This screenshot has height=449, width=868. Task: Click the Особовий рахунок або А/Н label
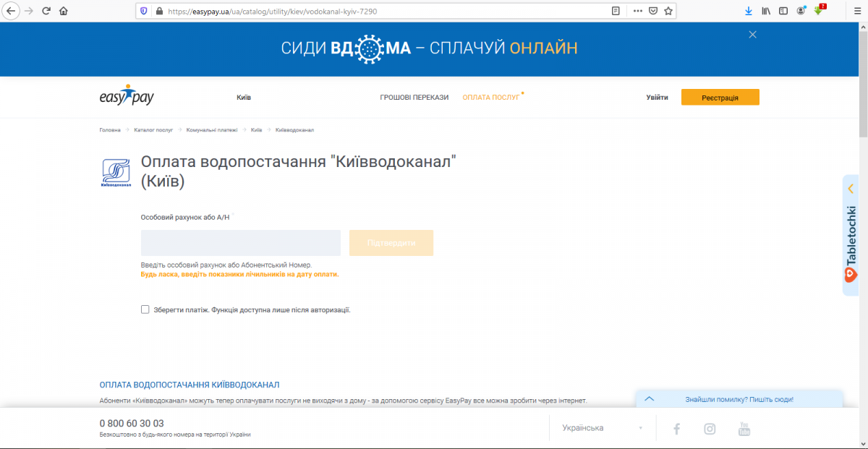coord(185,217)
